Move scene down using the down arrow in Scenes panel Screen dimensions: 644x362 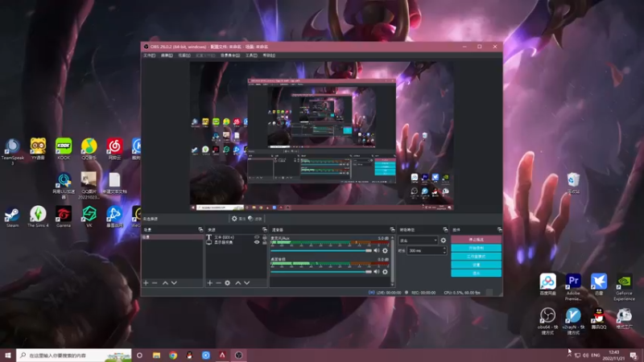(x=174, y=283)
